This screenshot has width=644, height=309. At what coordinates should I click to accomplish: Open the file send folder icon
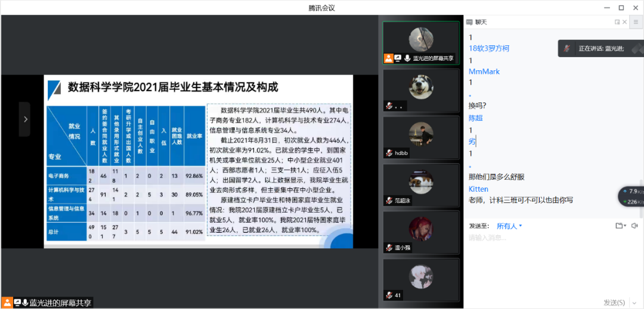(620, 226)
